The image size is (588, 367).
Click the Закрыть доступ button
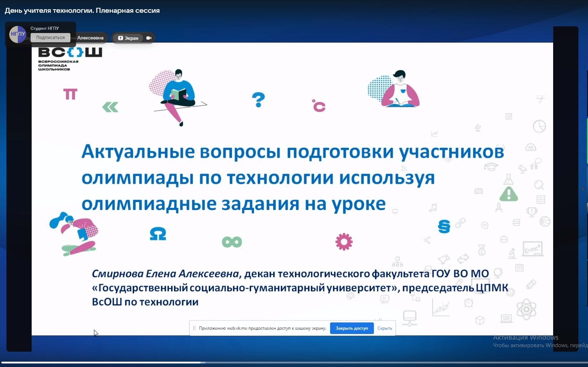click(x=351, y=328)
